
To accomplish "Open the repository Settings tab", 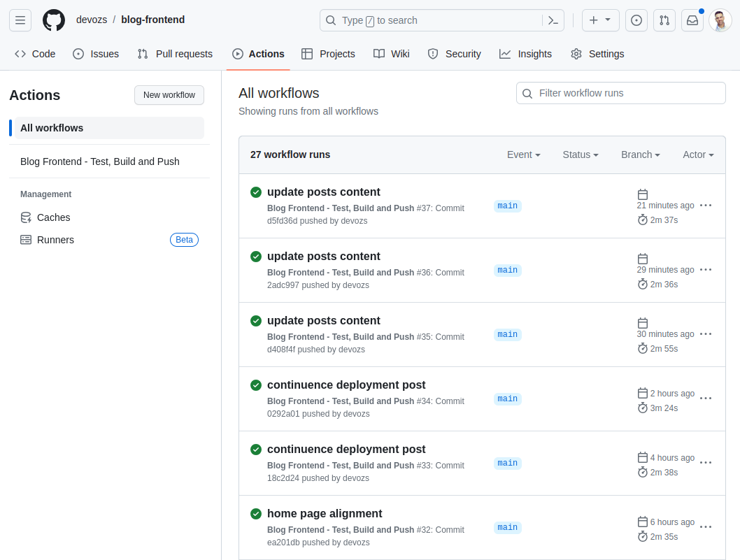I will click(x=597, y=54).
